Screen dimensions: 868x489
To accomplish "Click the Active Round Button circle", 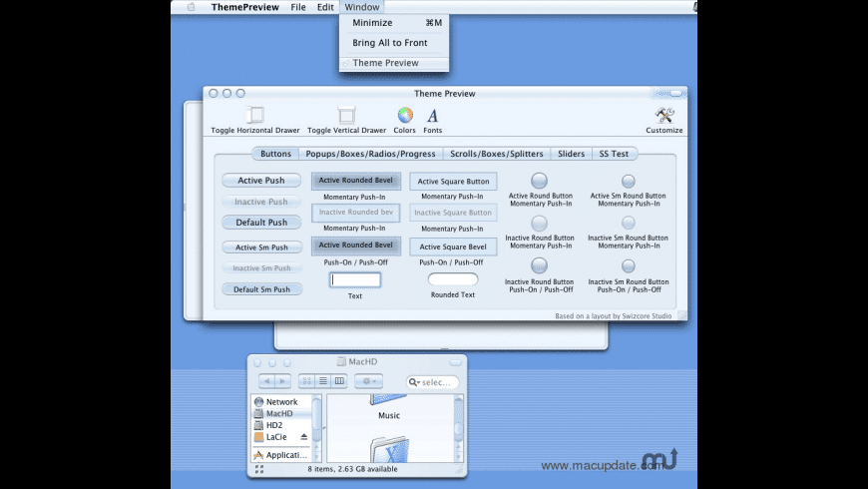I will pyautogui.click(x=539, y=181).
